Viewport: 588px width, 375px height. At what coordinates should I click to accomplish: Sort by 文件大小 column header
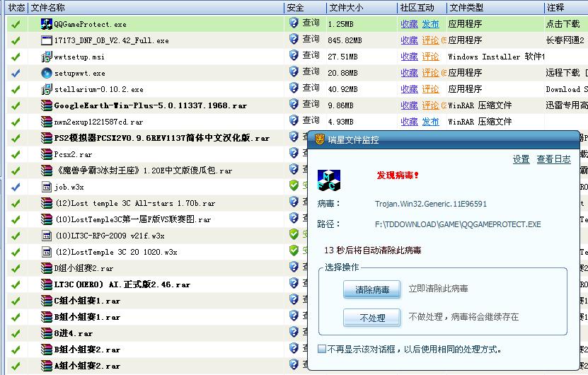click(362, 8)
